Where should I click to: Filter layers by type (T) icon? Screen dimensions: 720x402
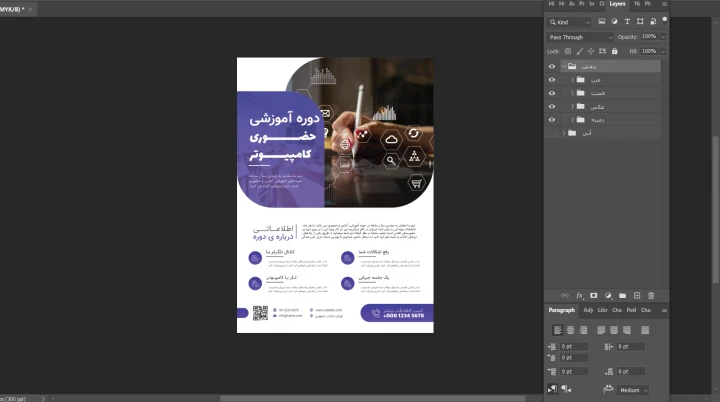(x=629, y=21)
